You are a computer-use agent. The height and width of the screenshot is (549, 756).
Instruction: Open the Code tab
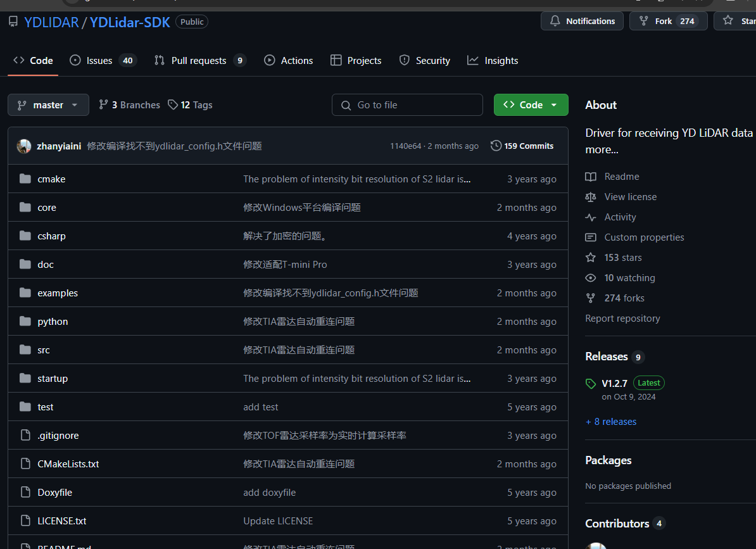click(34, 60)
